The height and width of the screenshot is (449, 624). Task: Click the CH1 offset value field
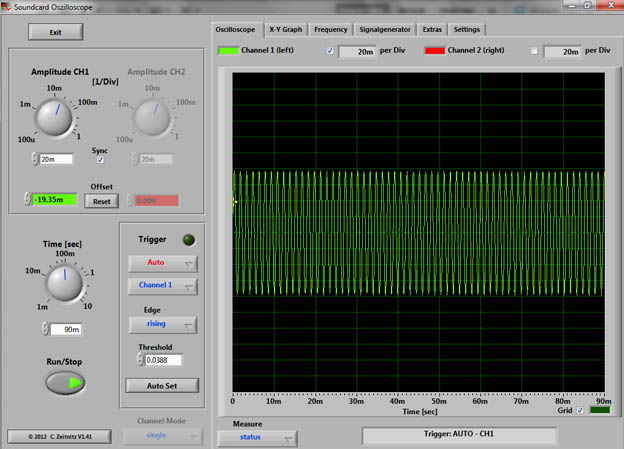click(54, 199)
